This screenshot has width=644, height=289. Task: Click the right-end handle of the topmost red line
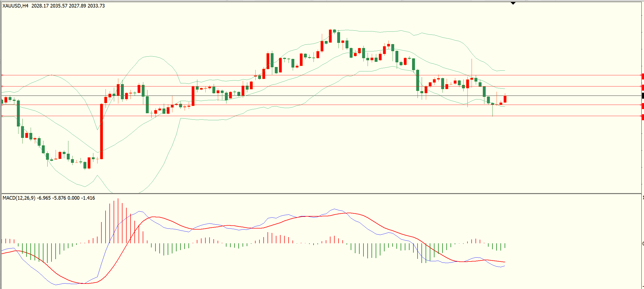pyautogui.click(x=641, y=75)
